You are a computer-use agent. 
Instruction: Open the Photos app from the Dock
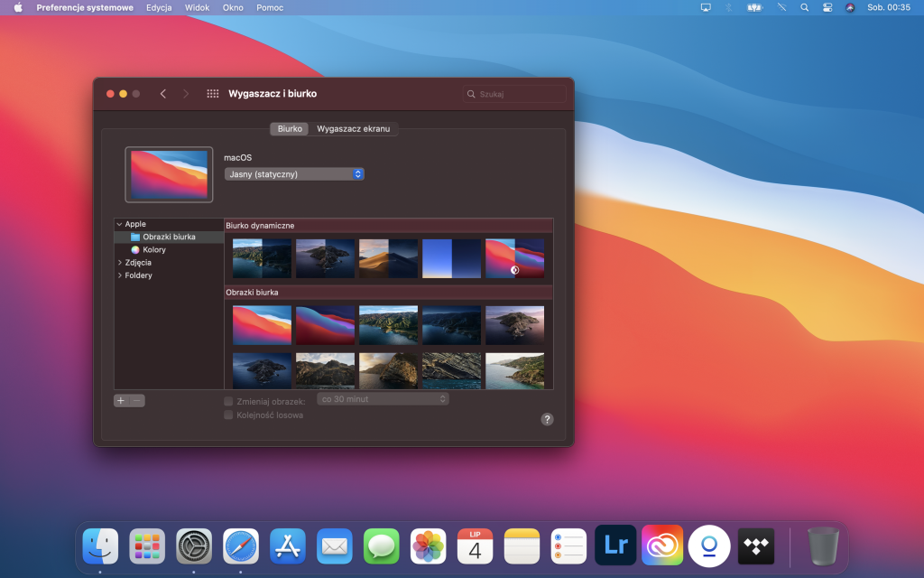click(428, 545)
